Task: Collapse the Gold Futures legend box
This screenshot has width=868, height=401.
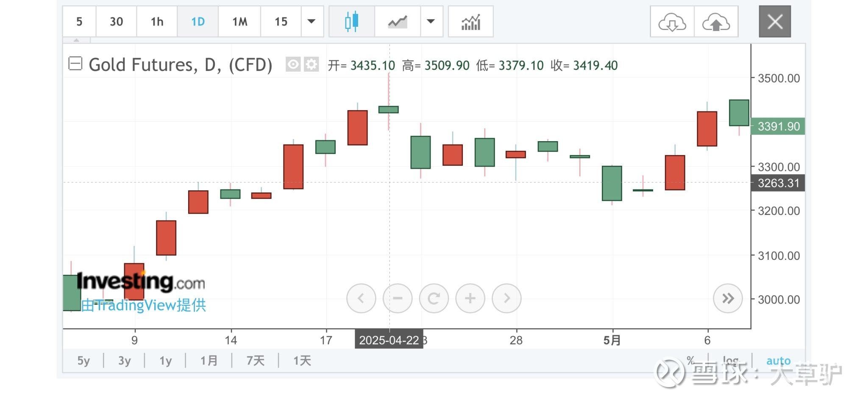Action: click(75, 64)
